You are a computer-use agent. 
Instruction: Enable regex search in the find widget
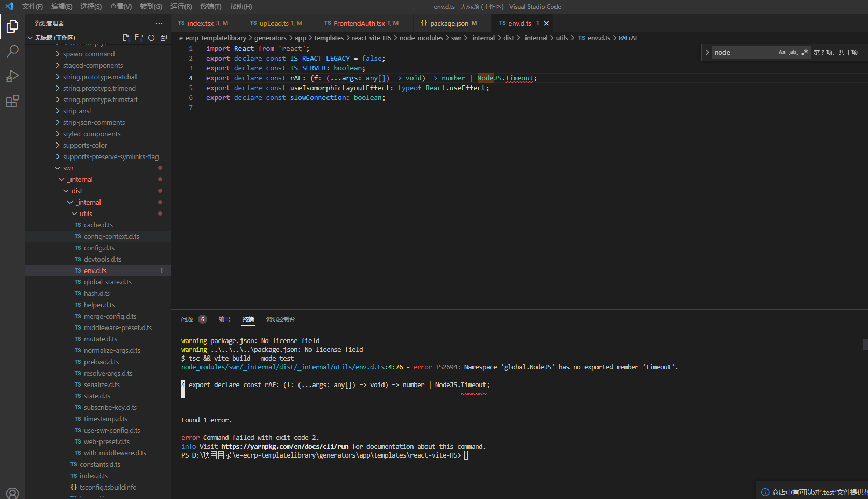coord(804,52)
